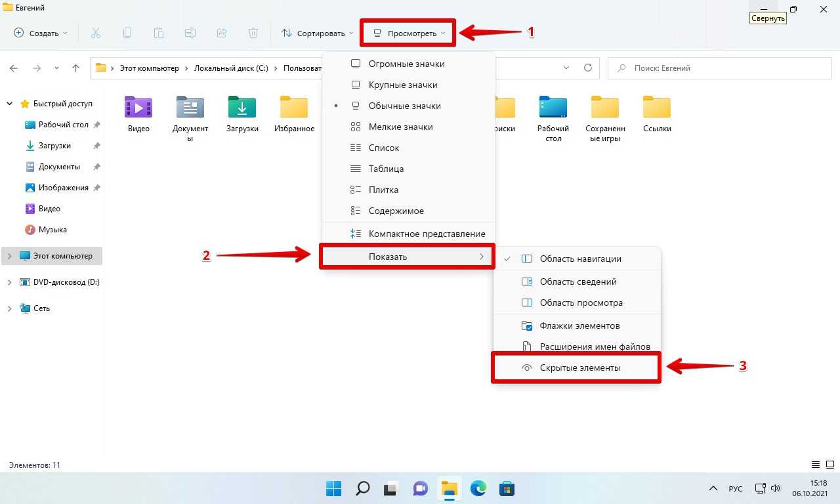
Task: Open the Сортировать dropdown
Action: [x=318, y=33]
